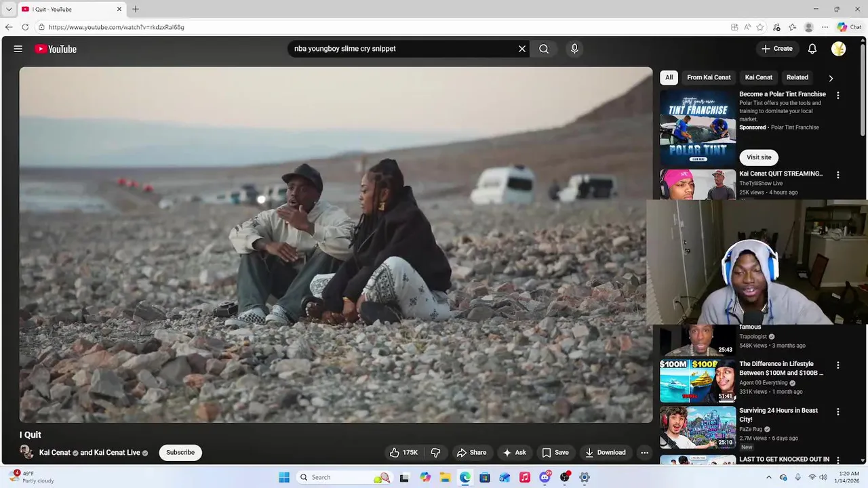
Task: Open Windows Start menu
Action: [x=284, y=477]
